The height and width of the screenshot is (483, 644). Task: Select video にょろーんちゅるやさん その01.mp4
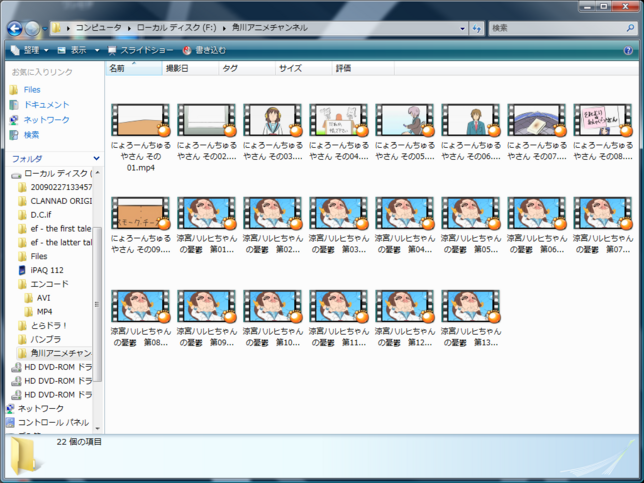coord(140,138)
